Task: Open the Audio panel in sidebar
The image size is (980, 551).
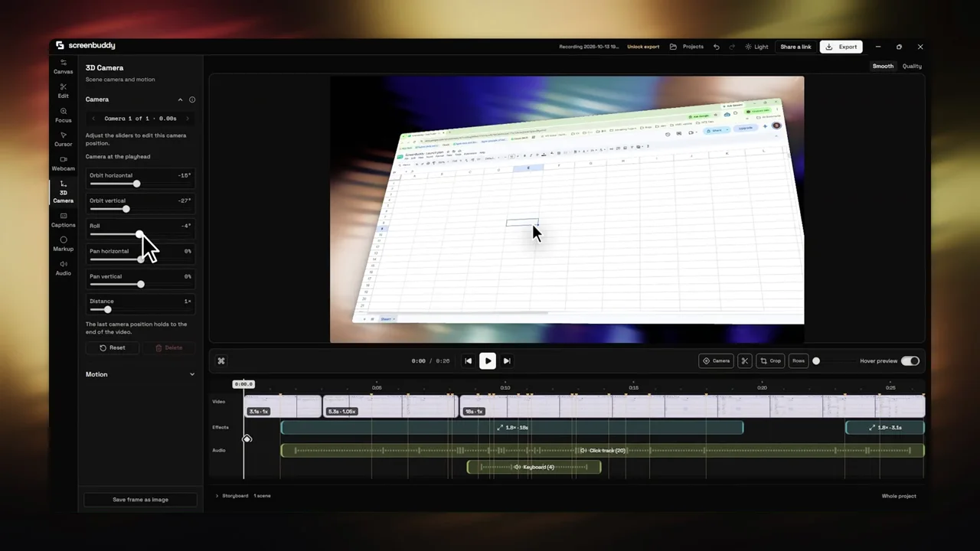Action: click(63, 268)
